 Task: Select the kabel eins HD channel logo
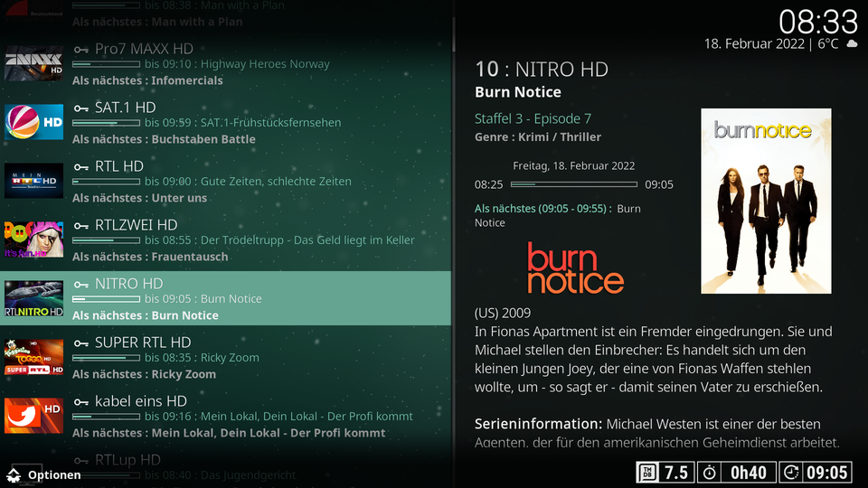(x=33, y=416)
